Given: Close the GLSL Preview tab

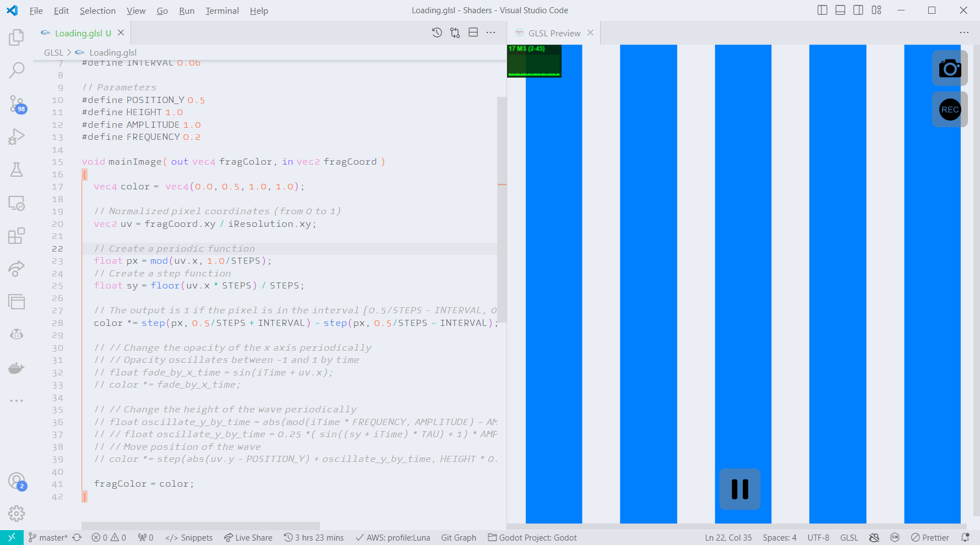Looking at the screenshot, I should (590, 33).
